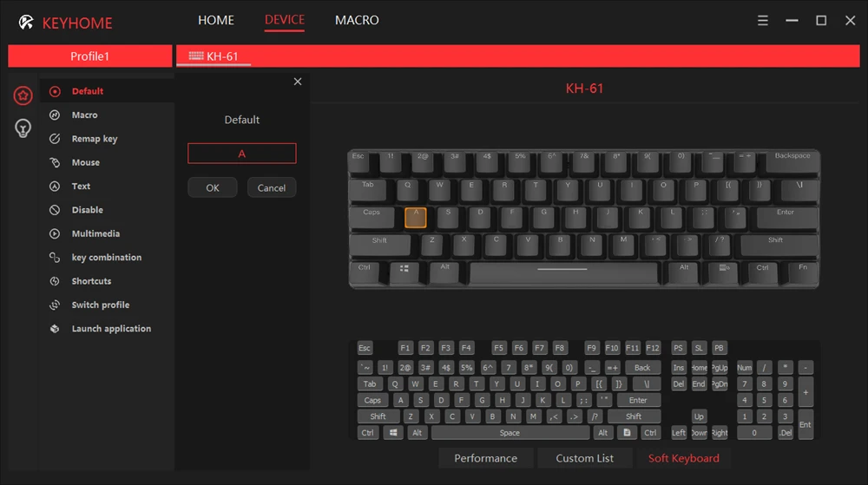The height and width of the screenshot is (485, 868).
Task: Choose the Remap key option icon
Action: [x=54, y=139]
